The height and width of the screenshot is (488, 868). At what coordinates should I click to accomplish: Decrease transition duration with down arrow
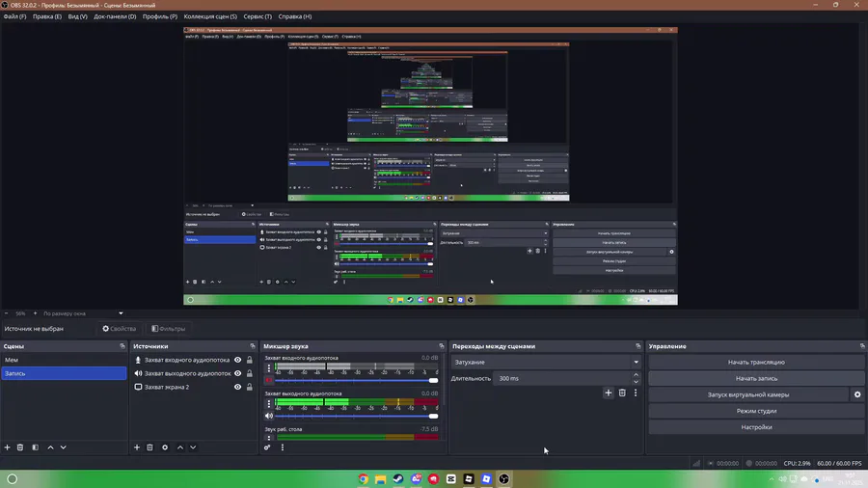[637, 382]
